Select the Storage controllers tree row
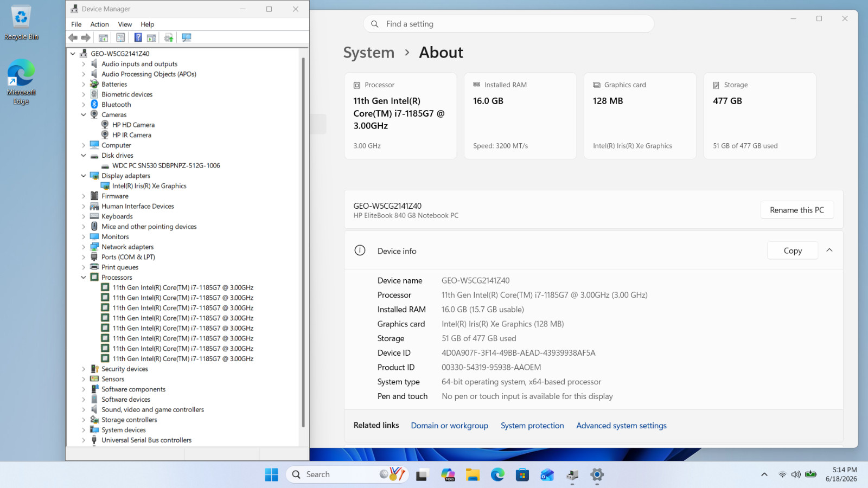Viewport: 868px width, 488px height. point(129,420)
